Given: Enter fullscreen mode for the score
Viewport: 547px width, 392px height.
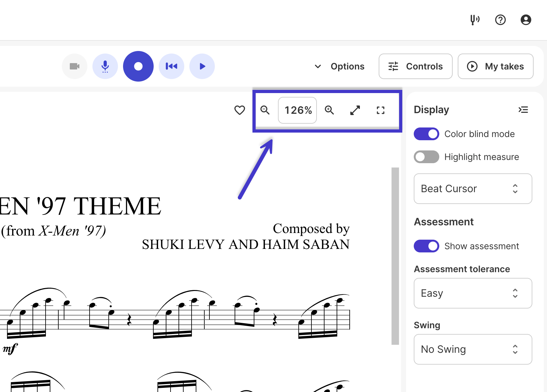Looking at the screenshot, I should click(381, 110).
